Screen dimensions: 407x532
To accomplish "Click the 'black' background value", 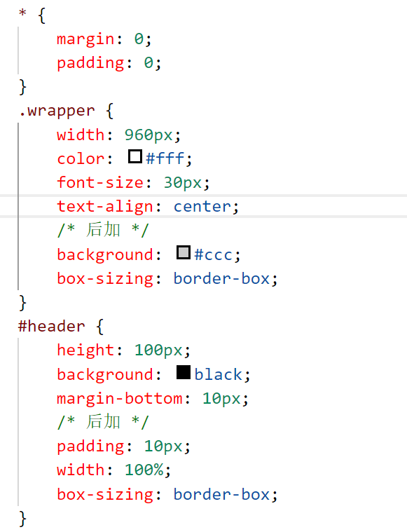I will pyautogui.click(x=219, y=374).
